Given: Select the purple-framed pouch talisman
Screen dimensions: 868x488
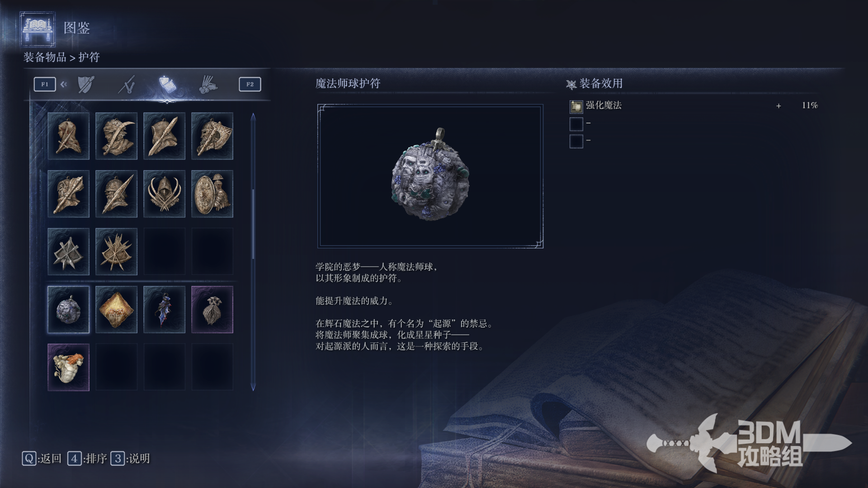Looking at the screenshot, I should coord(212,310).
